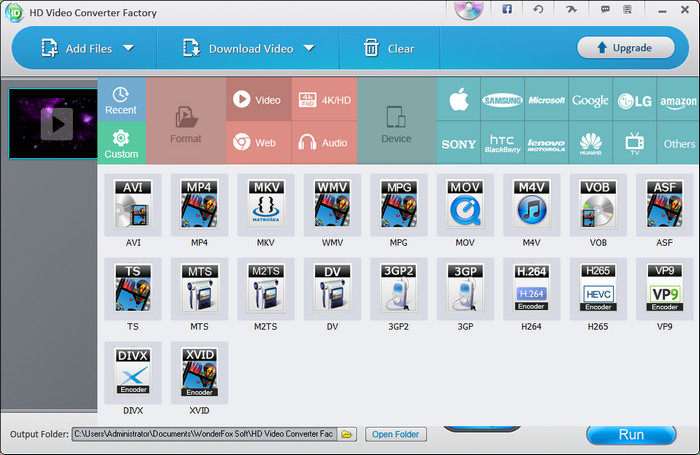Open HTC BlackBerry presets
Viewport: 700px width, 455px height.
coord(502,143)
